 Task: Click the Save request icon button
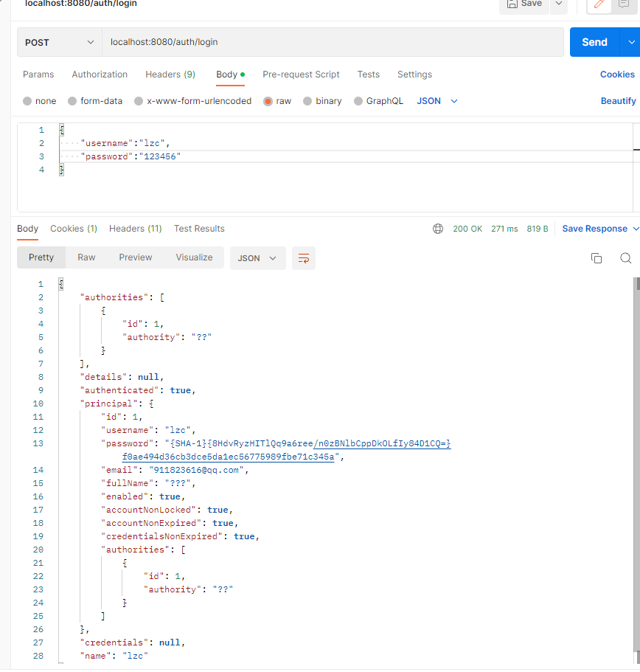click(524, 4)
